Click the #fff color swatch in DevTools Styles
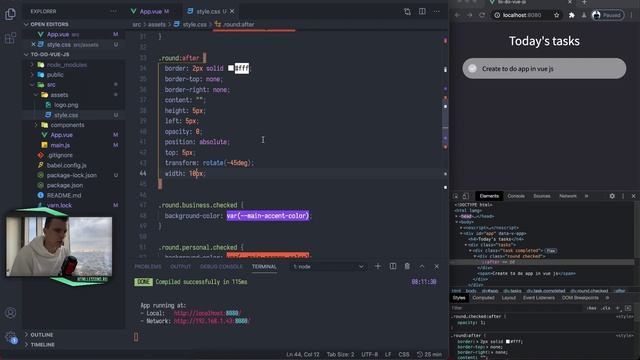 508,341
